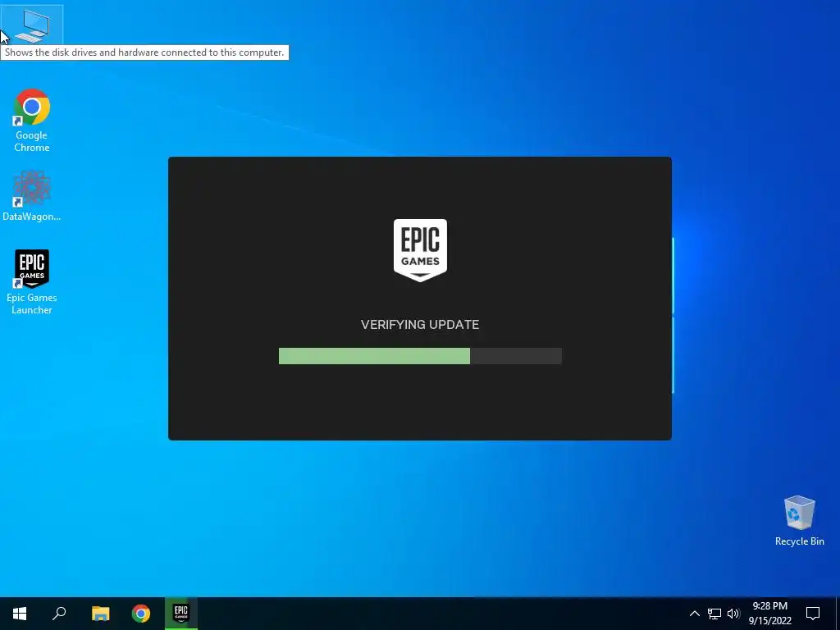Click the 'DataWagon...' label text
This screenshot has height=630, width=840.
click(x=32, y=217)
